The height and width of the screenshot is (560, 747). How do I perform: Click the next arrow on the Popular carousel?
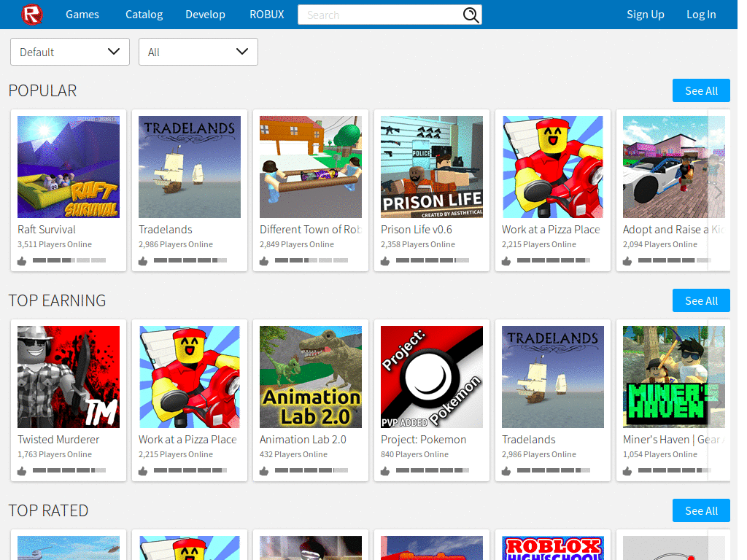coord(719,192)
